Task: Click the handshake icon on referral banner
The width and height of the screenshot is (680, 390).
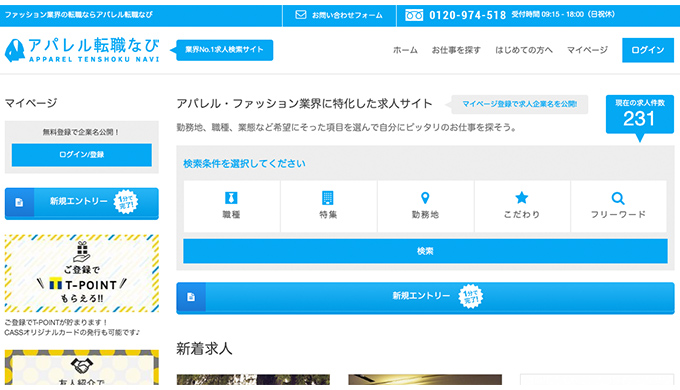Action: (x=82, y=366)
